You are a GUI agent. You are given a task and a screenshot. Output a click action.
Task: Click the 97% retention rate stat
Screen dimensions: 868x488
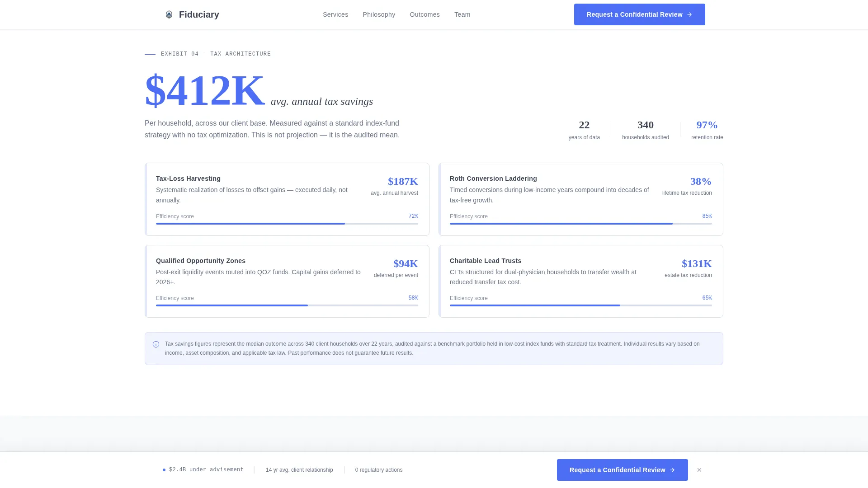(707, 130)
